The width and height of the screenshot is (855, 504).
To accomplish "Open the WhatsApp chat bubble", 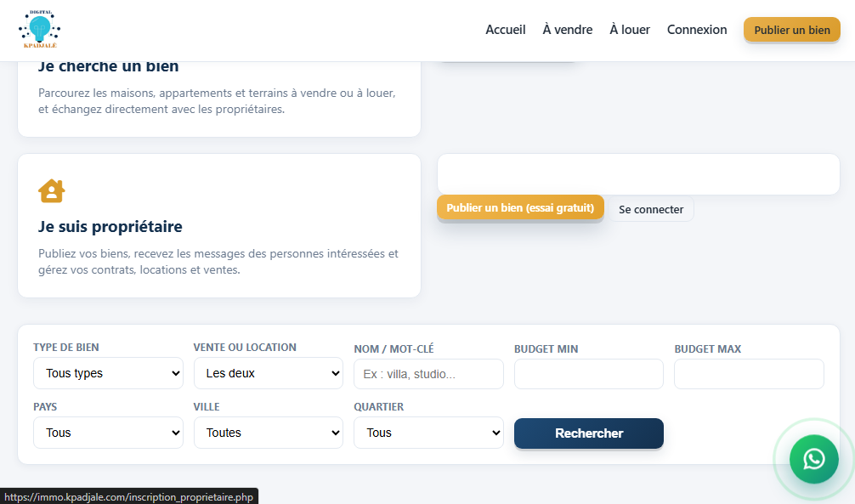I will (813, 459).
